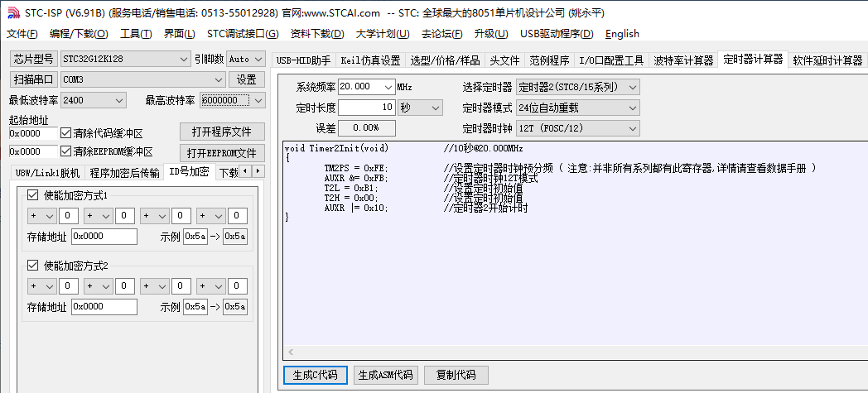This screenshot has height=393, width=868.
Task: Click 存储地址 field in 加密方式2
Action: tap(104, 307)
